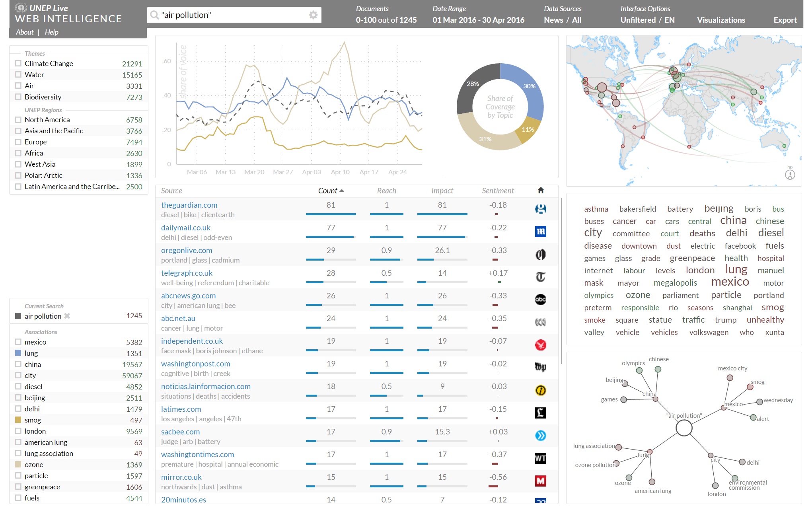
Task: Click the source table scrollbar
Action: tap(561, 281)
